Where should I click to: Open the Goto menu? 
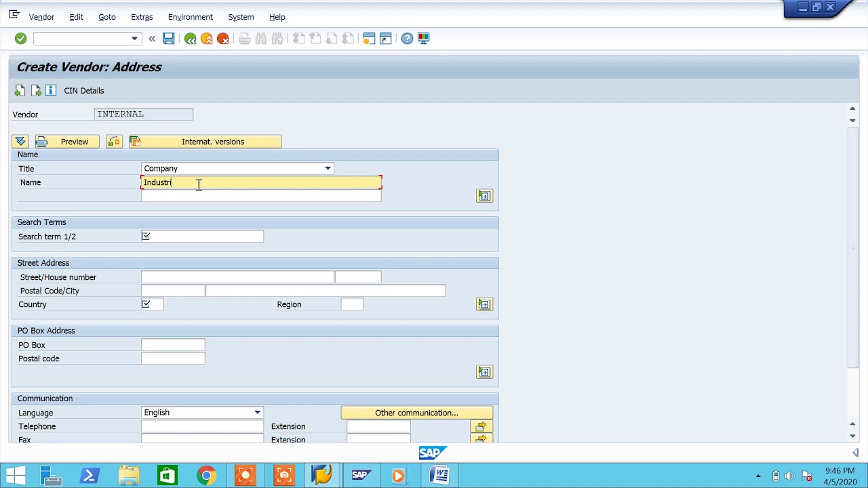click(106, 17)
